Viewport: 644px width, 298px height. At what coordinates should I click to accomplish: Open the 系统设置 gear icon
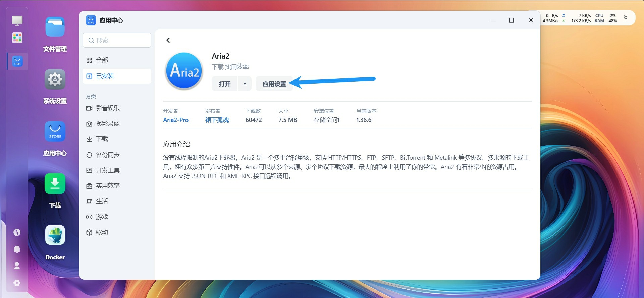point(55,80)
